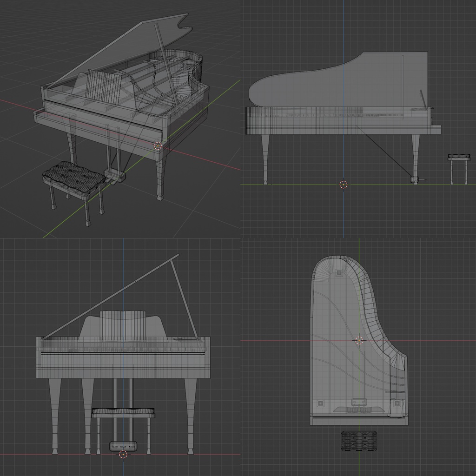The height and width of the screenshot is (476, 476).
Task: Select the piano bench in the front view
Action: point(123,431)
